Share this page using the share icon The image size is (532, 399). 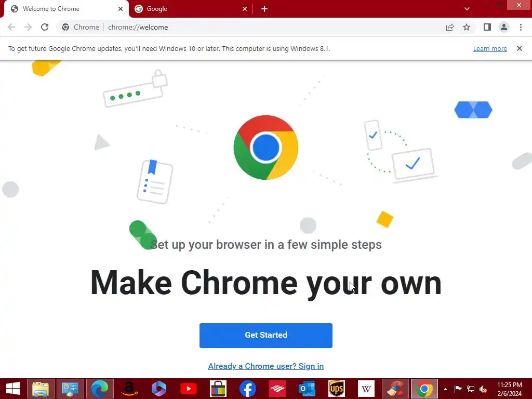tap(450, 27)
